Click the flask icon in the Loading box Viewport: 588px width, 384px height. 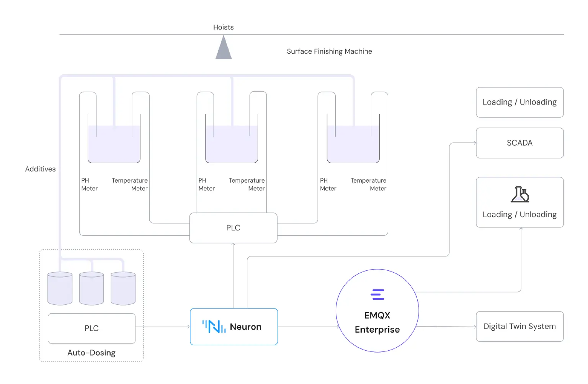coord(519,194)
